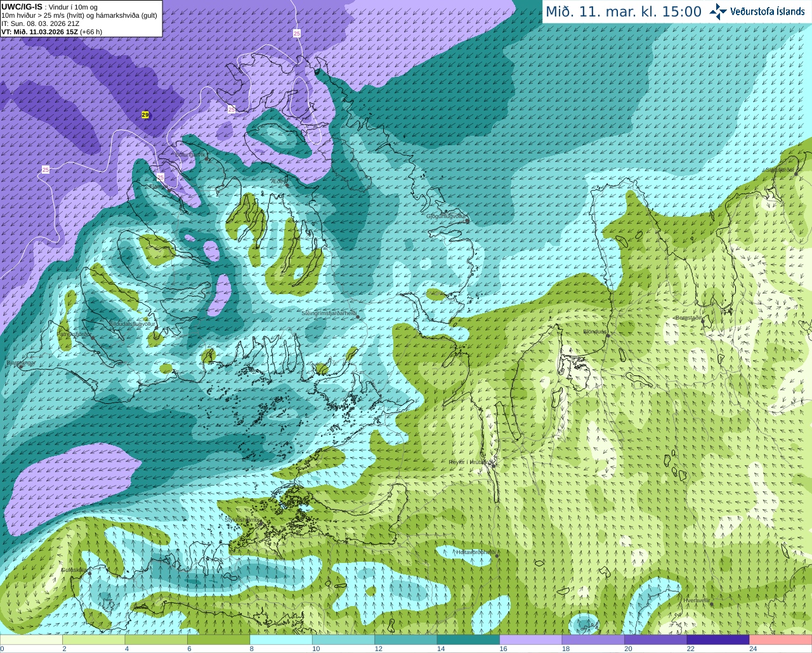Click the 'VT: Mið. 11.03.2026 15Z (+66 h)' line

[51, 32]
